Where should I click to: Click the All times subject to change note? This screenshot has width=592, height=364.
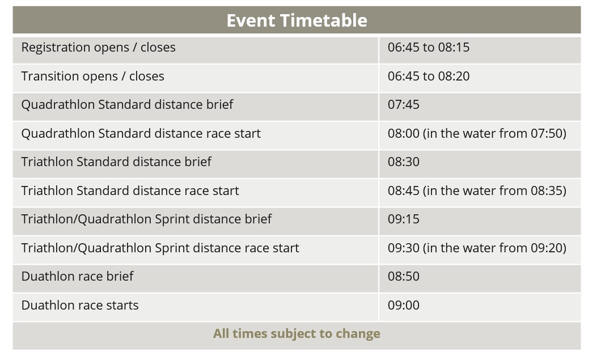point(297,334)
